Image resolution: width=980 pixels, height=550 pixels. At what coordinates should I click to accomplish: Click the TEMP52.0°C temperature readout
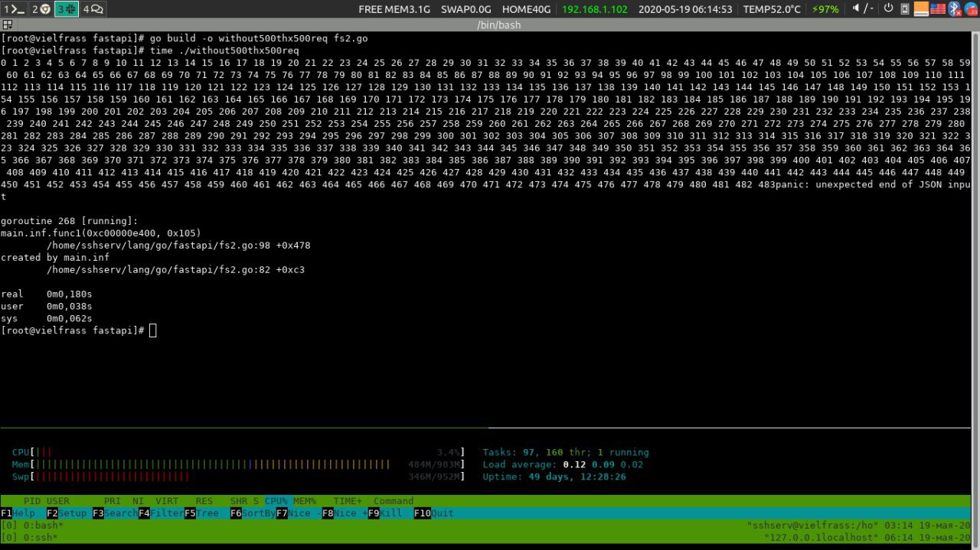pos(772,9)
